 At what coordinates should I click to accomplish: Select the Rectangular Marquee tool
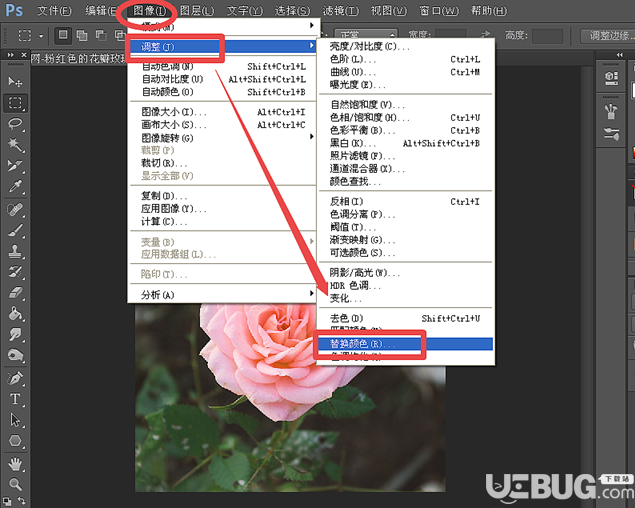pos(15,103)
